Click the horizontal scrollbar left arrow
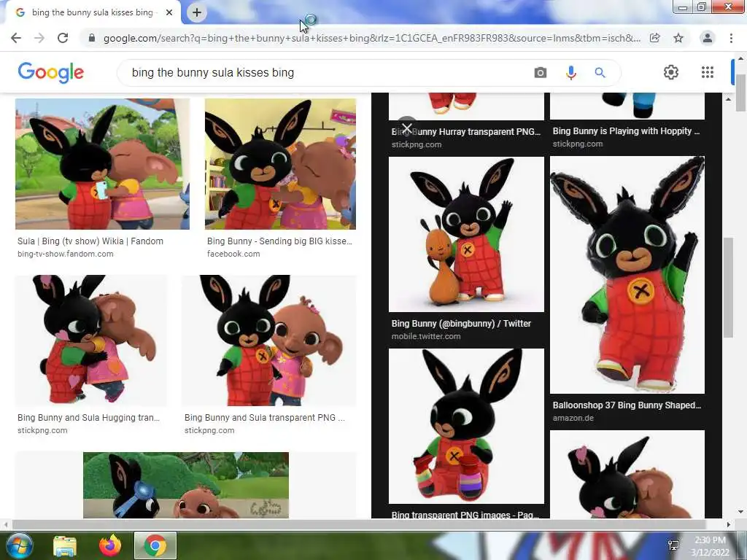The height and width of the screenshot is (560, 747). click(7, 524)
